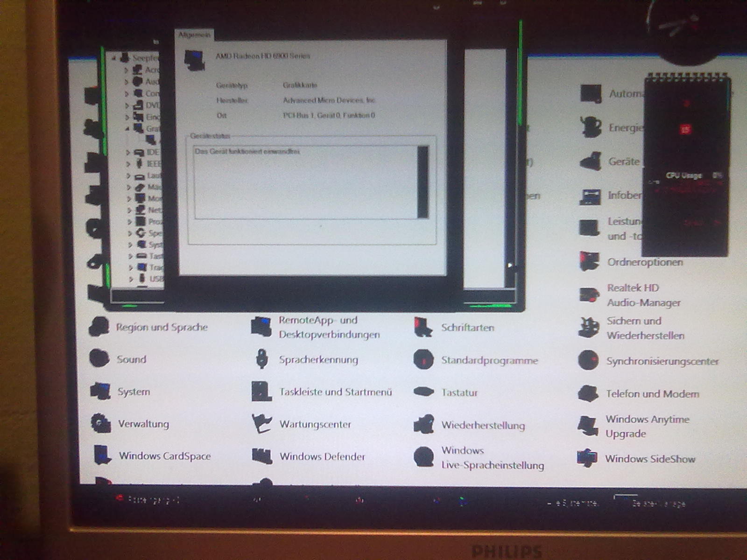The image size is (747, 560).
Task: Click the Schriftarten fonts icon
Action: [x=423, y=327]
